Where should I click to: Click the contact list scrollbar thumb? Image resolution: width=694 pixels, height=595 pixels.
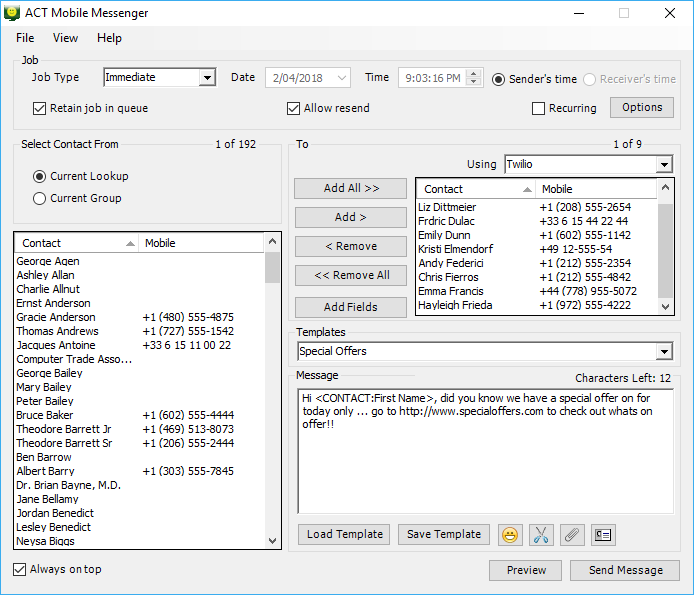pos(272,267)
